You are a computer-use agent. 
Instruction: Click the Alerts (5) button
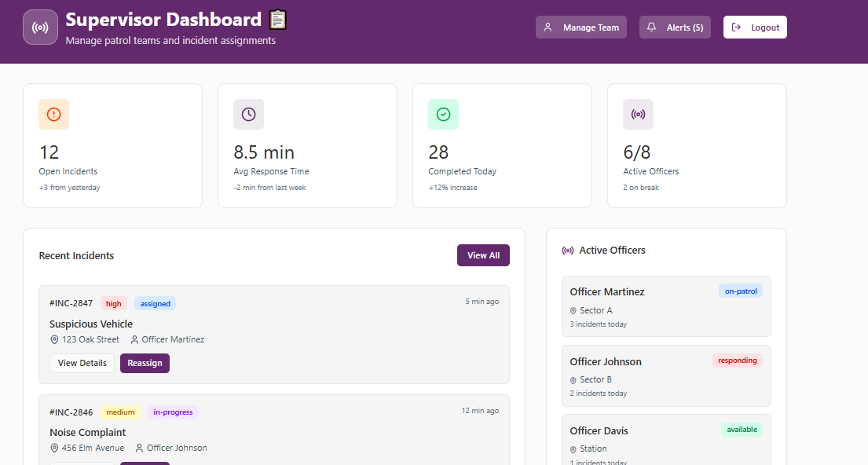coord(675,27)
